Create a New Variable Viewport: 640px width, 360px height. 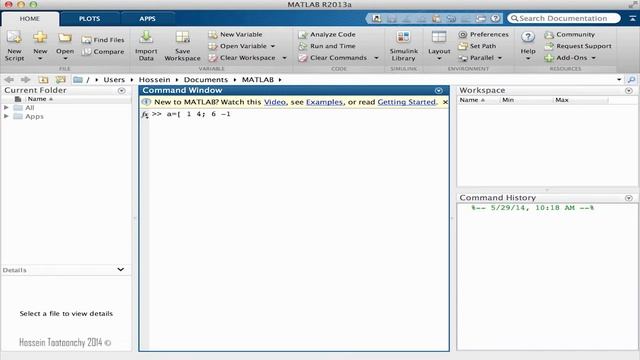tap(236, 34)
